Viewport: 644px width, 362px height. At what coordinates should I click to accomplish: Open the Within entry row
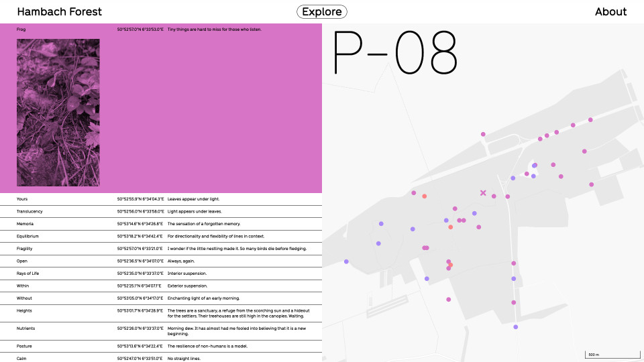(x=161, y=286)
